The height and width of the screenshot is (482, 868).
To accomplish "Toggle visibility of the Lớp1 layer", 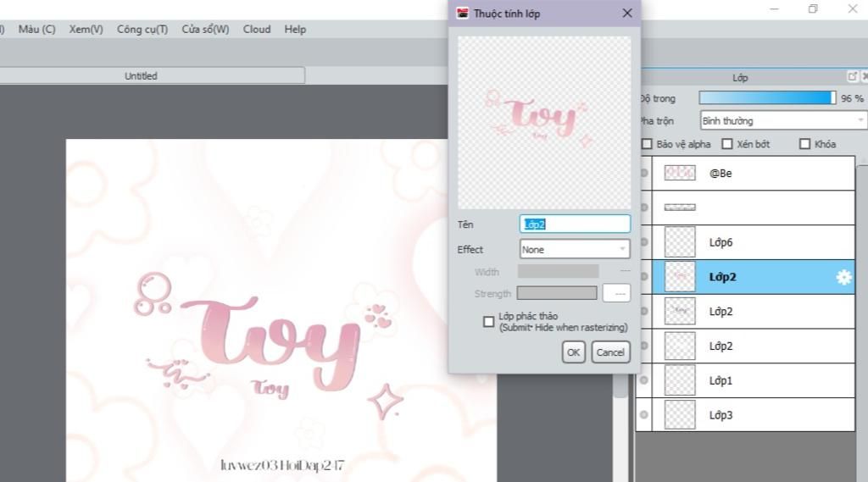I will point(644,380).
